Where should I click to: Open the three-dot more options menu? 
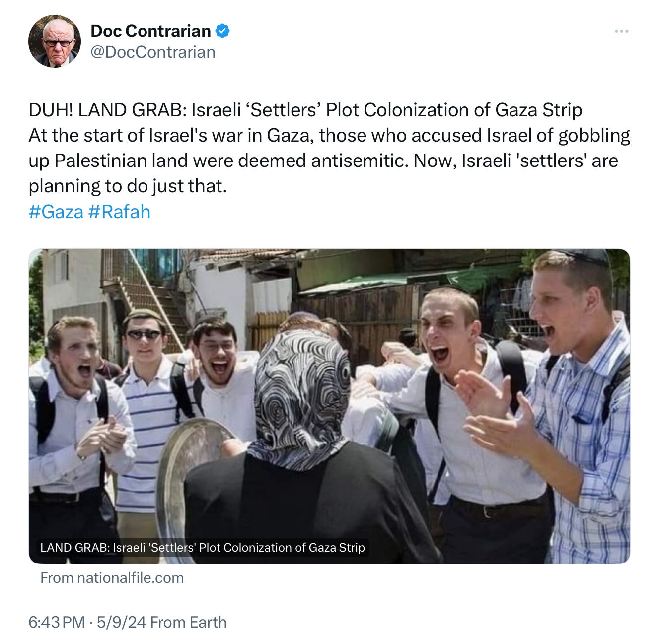pos(621,31)
